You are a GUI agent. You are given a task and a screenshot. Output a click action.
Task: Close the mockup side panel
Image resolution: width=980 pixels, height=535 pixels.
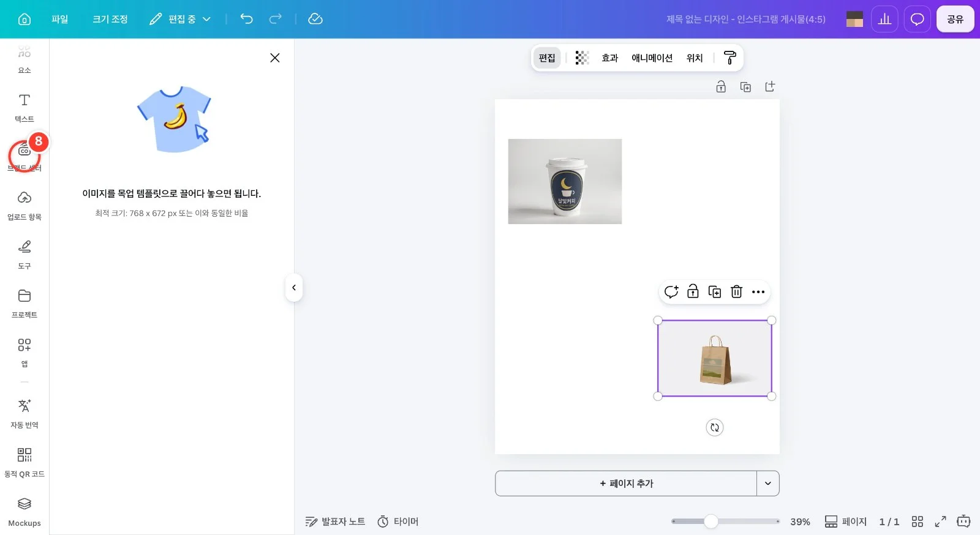coord(275,58)
